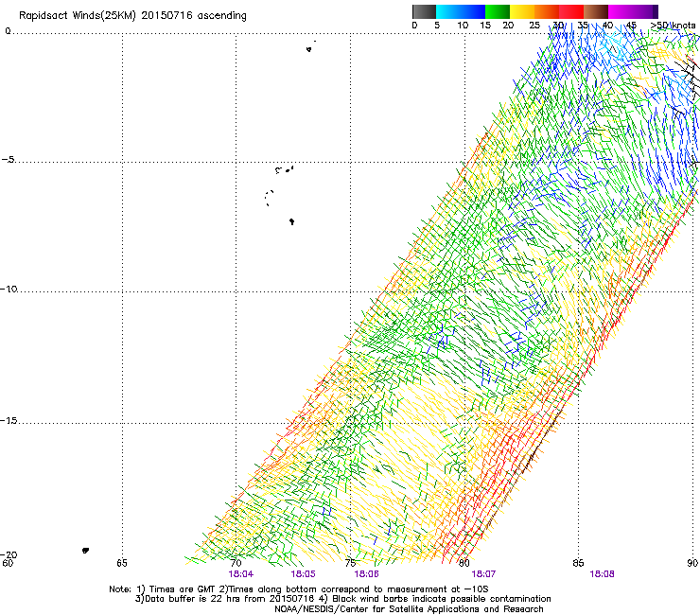Click the legend tick label '25'

pos(534,26)
